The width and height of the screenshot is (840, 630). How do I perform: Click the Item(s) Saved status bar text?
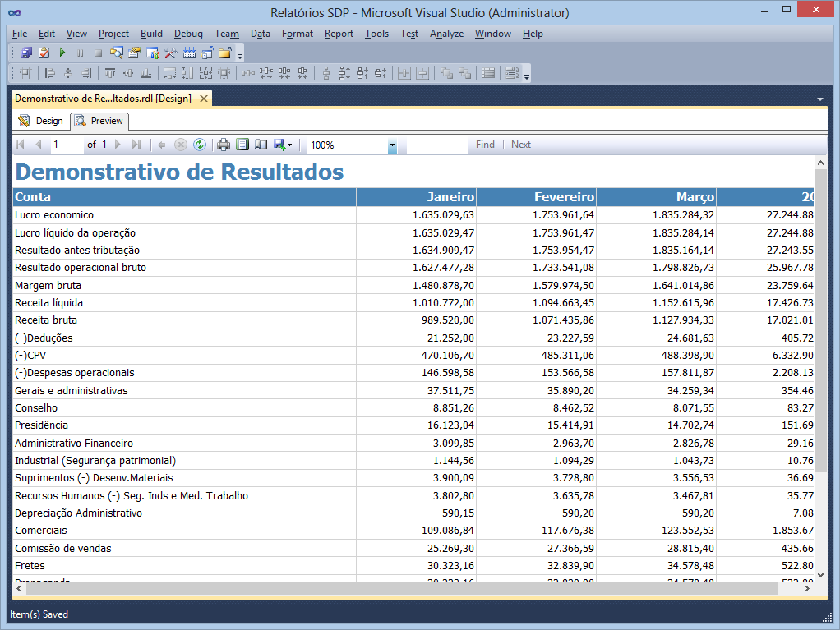(x=39, y=614)
